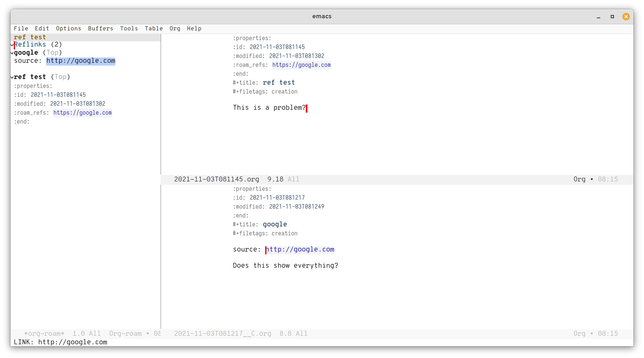Viewport: 644px width, 358px height.
Task: Open the Table menu
Action: point(153,29)
